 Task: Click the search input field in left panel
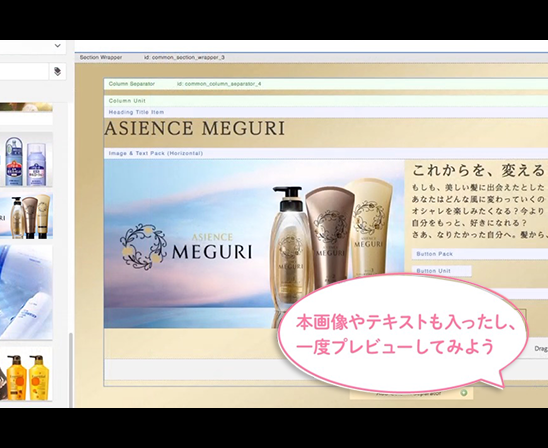[x=24, y=72]
